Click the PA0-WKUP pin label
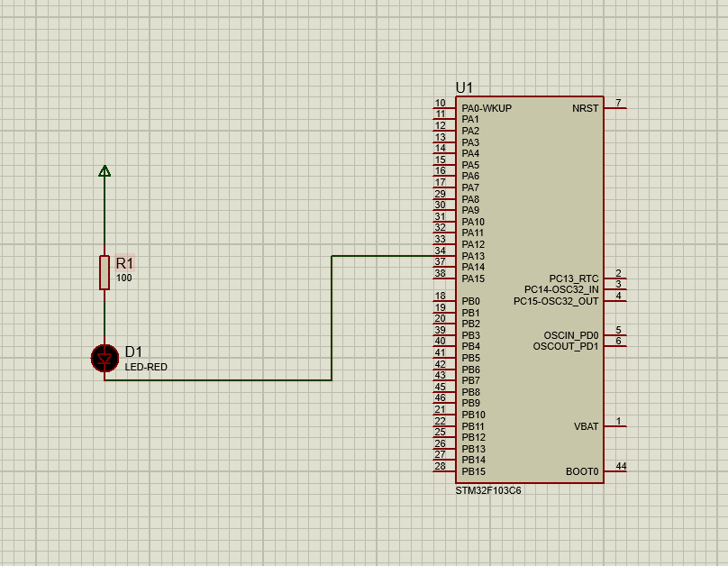This screenshot has height=566, width=728. click(x=487, y=108)
